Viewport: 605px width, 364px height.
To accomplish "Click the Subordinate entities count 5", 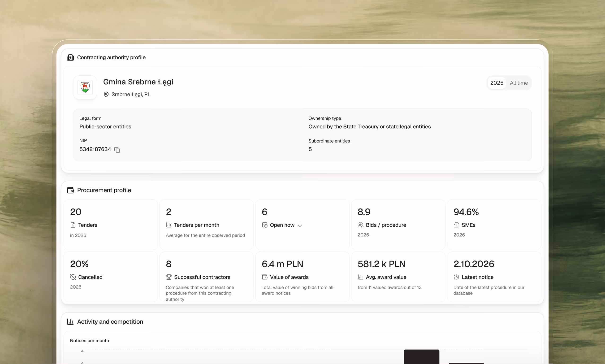I will coord(310,149).
